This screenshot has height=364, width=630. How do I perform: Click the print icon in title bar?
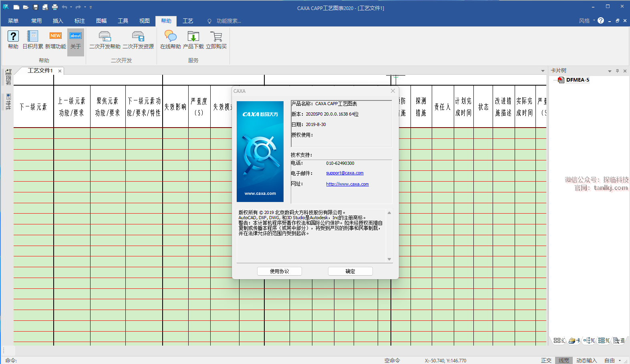coord(55,7)
